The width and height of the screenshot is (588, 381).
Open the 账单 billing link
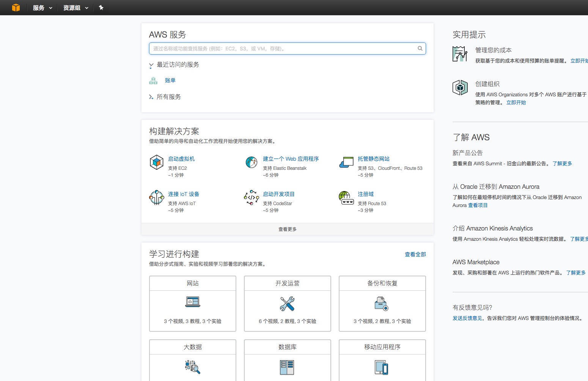[170, 80]
